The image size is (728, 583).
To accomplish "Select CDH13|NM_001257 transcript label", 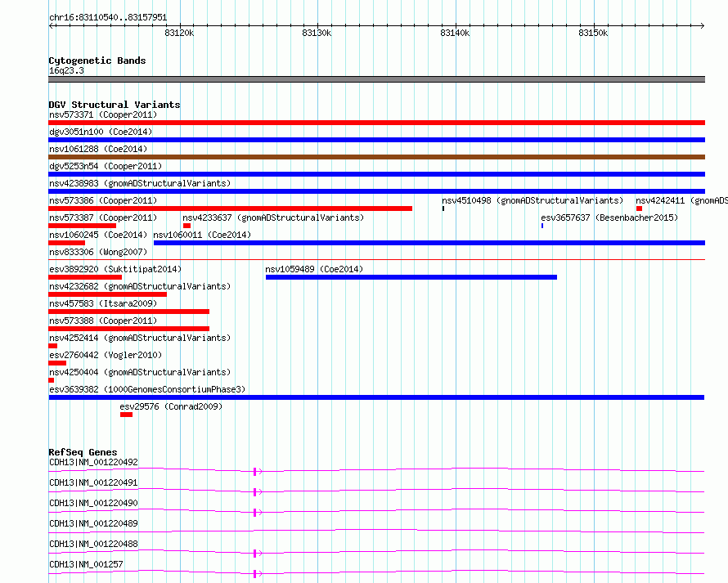I will tap(86, 564).
